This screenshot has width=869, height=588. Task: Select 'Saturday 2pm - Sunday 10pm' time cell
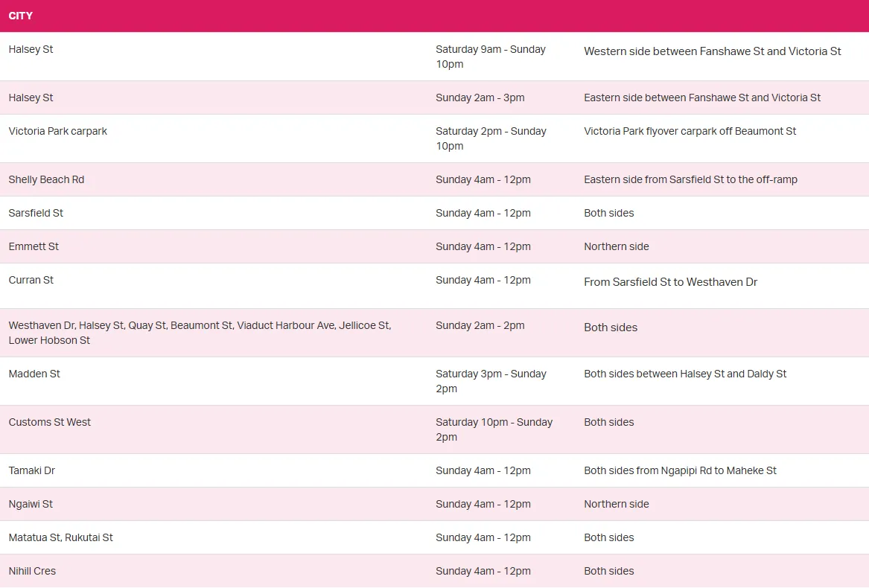click(491, 138)
